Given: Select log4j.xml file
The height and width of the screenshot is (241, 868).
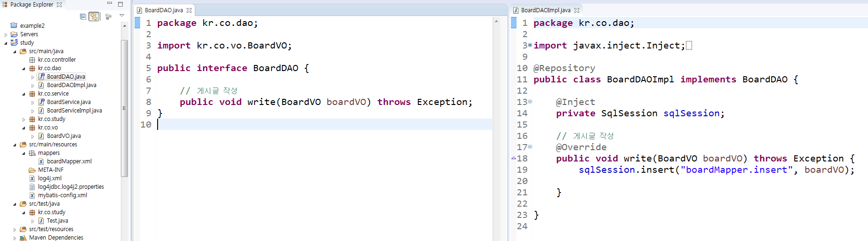Looking at the screenshot, I should coord(49,178).
